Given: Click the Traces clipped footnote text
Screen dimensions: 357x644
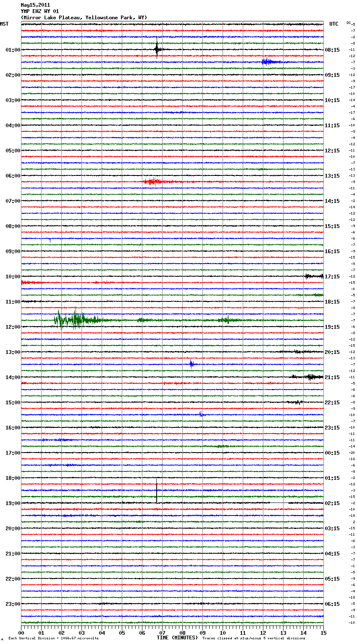Looking at the screenshot, I should pyautogui.click(x=254, y=639).
